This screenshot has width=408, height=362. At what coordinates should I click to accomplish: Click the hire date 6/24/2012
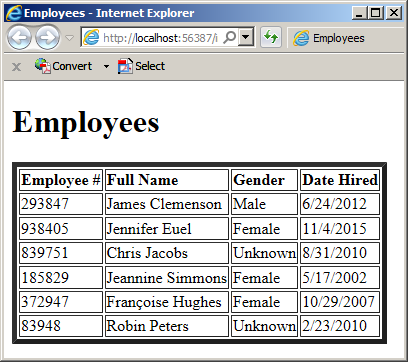(340, 204)
